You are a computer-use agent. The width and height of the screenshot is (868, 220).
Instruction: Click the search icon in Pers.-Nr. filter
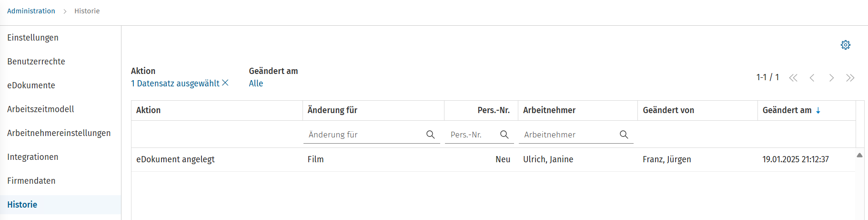[505, 135]
